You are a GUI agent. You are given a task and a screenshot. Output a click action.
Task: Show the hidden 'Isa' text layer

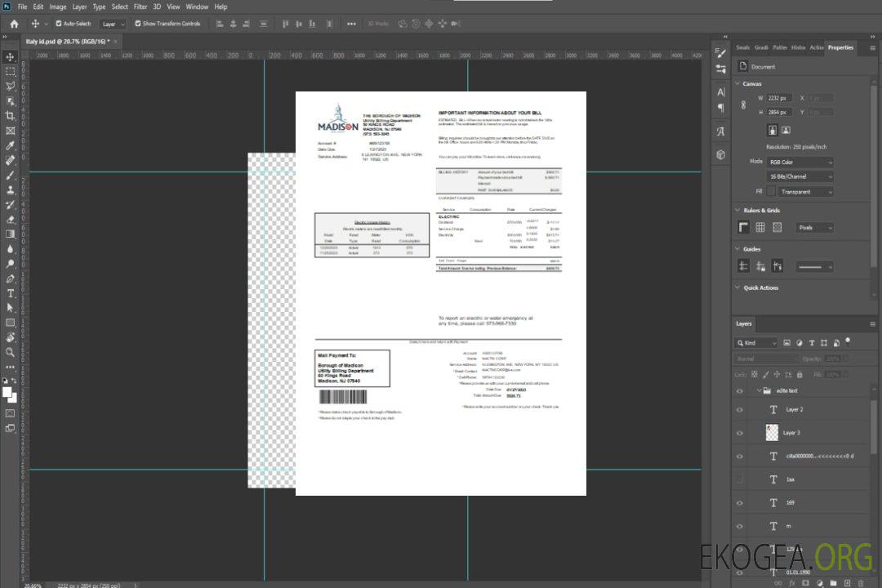[740, 480]
